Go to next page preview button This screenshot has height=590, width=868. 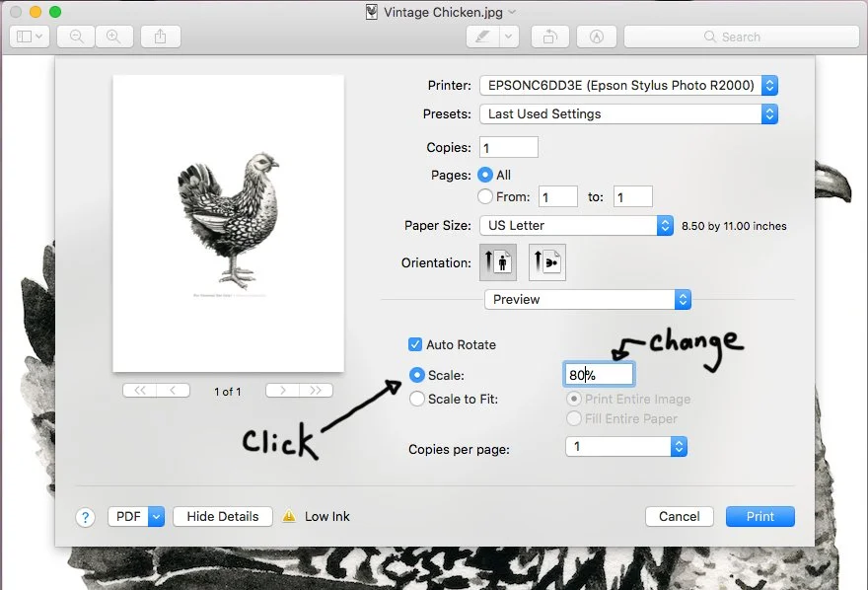(x=282, y=390)
